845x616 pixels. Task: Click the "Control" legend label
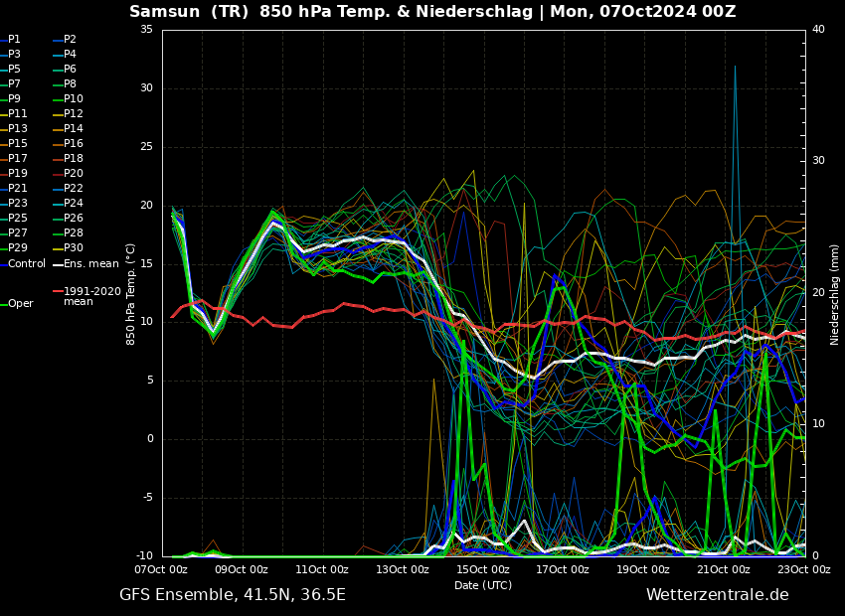click(27, 264)
